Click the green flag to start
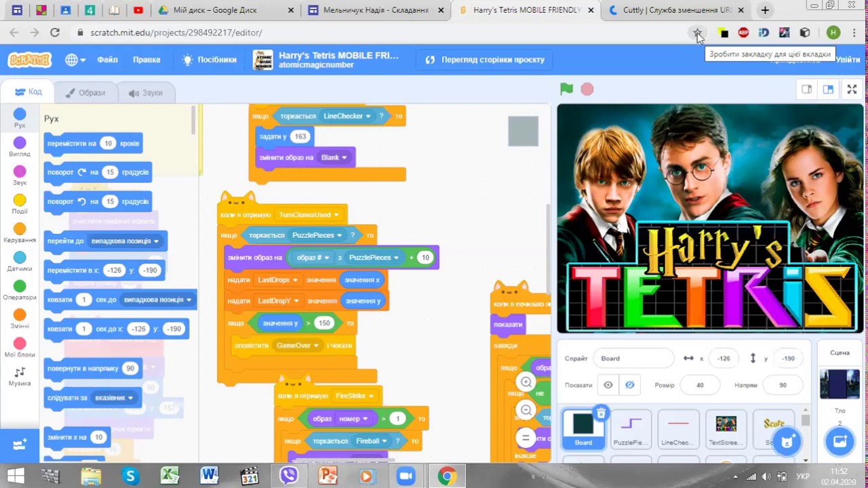 tap(566, 89)
